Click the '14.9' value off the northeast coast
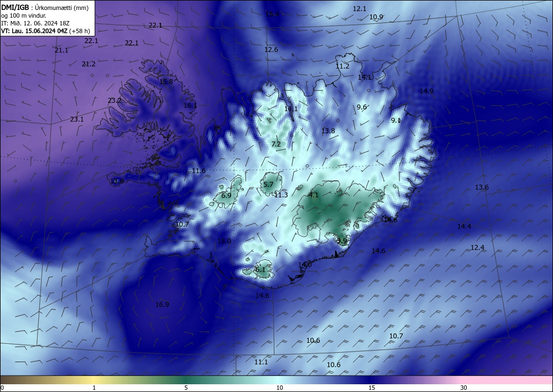This screenshot has width=553, height=392. [x=426, y=91]
